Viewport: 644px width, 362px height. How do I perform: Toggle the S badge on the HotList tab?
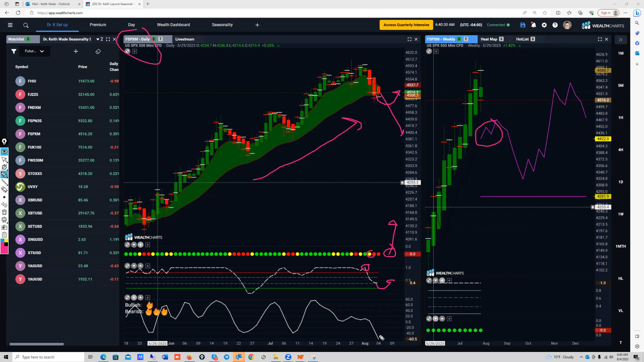(x=533, y=39)
